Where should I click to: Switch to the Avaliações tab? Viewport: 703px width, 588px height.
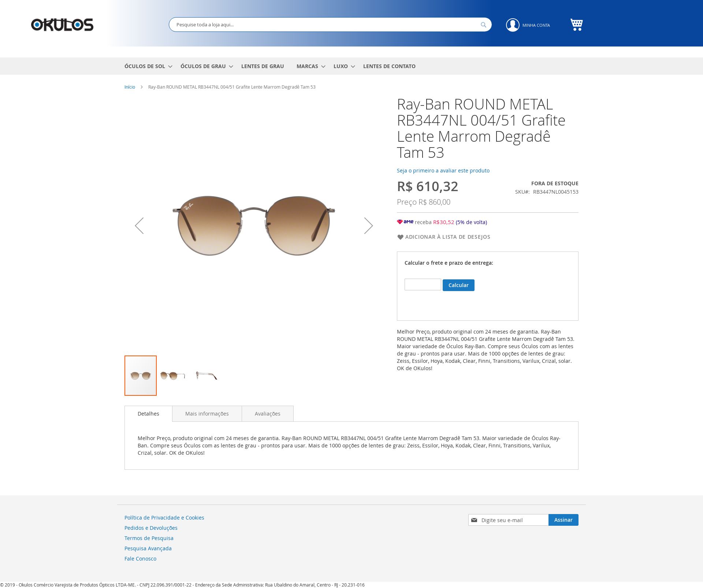tap(268, 414)
